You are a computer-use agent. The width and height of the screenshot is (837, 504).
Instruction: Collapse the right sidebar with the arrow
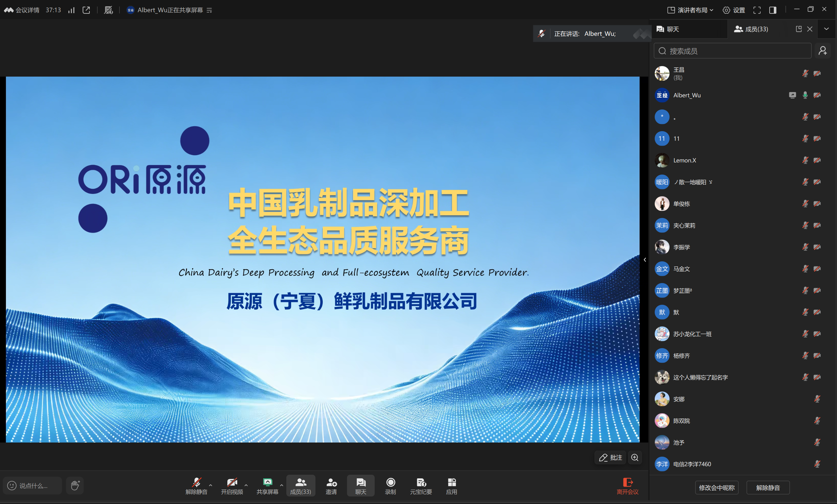tap(645, 260)
